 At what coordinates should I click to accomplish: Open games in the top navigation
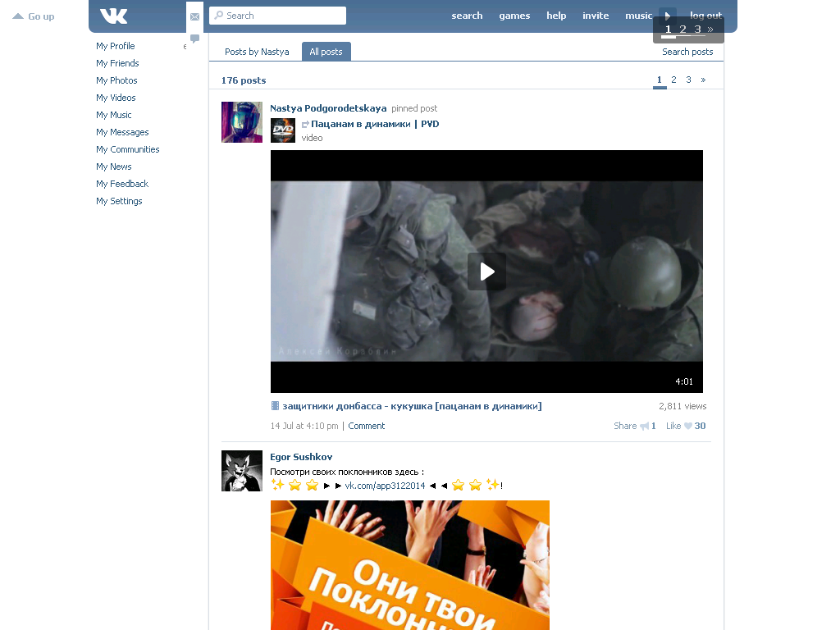(514, 16)
